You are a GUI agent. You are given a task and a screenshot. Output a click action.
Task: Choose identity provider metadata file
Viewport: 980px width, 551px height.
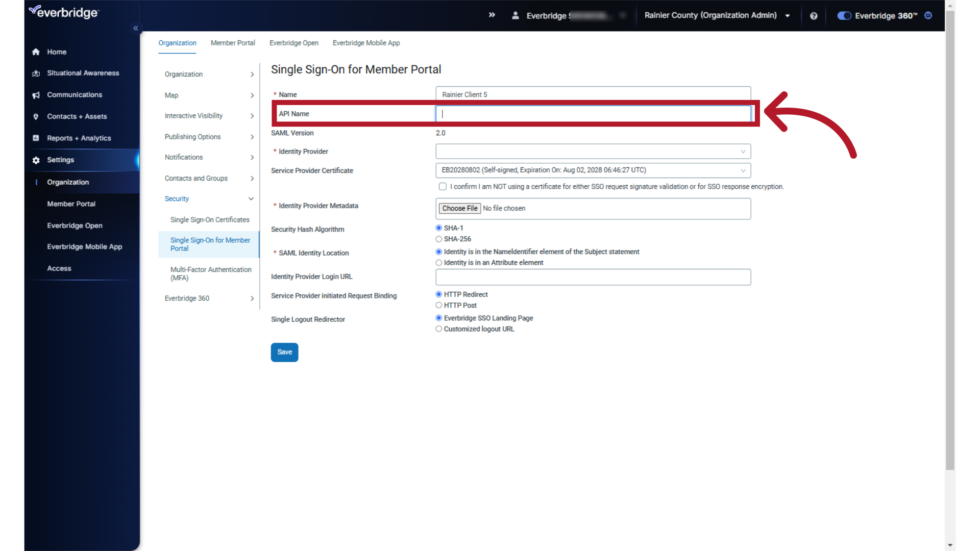(460, 208)
